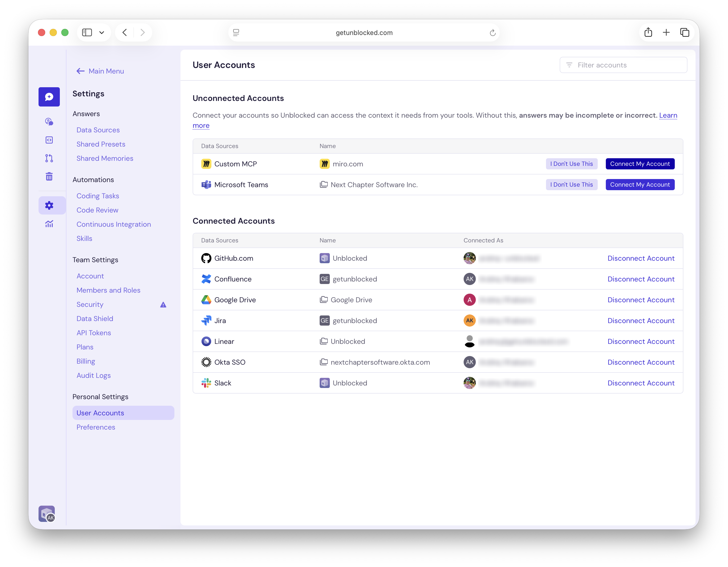Connect My Account for Custom MCP
Viewport: 728px width, 567px height.
click(x=640, y=164)
